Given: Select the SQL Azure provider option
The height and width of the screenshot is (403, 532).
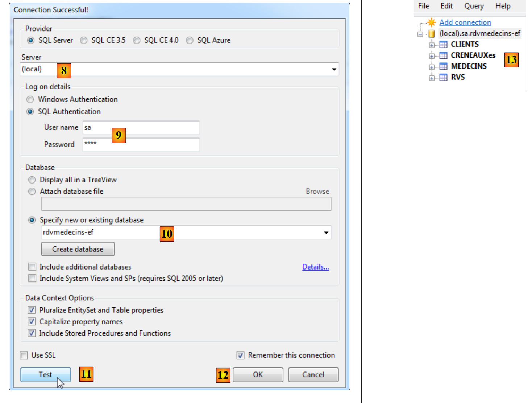Looking at the screenshot, I should (190, 41).
